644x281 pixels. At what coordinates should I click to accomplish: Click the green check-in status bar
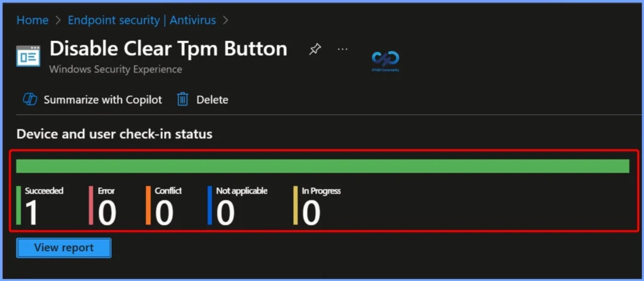[323, 166]
